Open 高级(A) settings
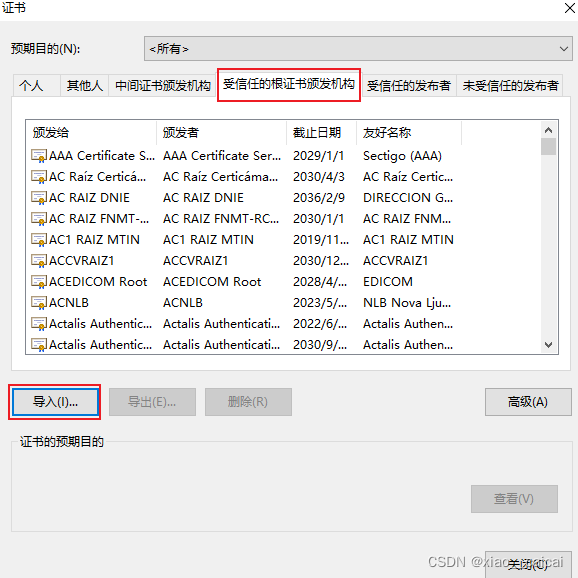Viewport: 578px width, 578px height. pyautogui.click(x=528, y=401)
